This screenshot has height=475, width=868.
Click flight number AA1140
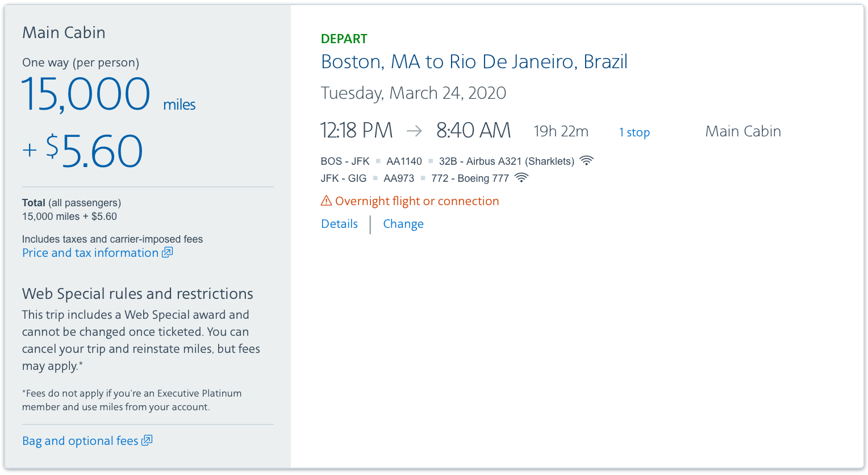coord(404,161)
